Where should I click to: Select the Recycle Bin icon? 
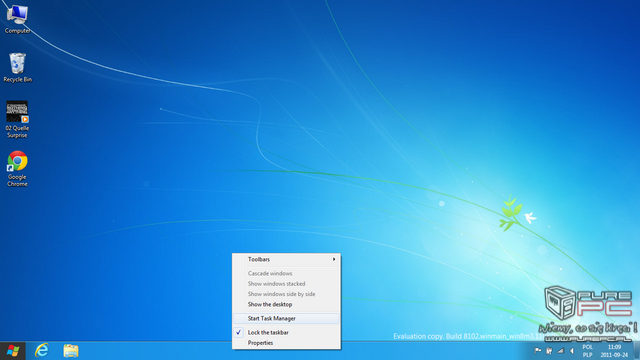click(17, 67)
